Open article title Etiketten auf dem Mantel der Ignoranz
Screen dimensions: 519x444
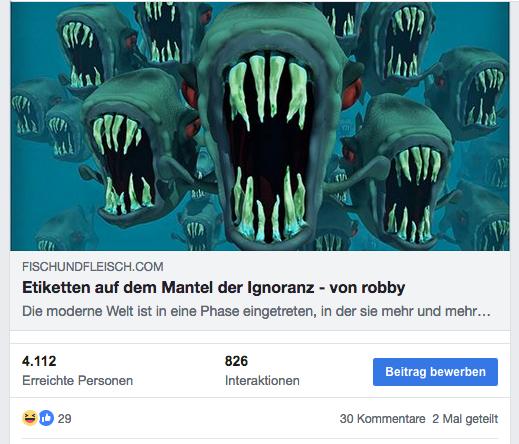[x=213, y=287]
